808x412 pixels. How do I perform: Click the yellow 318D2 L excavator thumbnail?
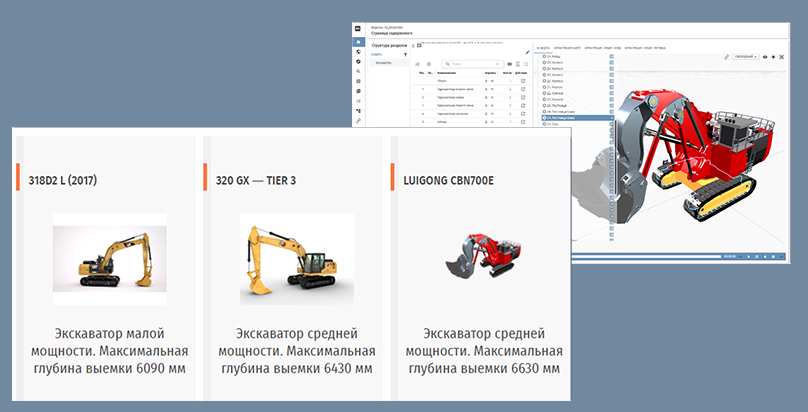click(109, 259)
